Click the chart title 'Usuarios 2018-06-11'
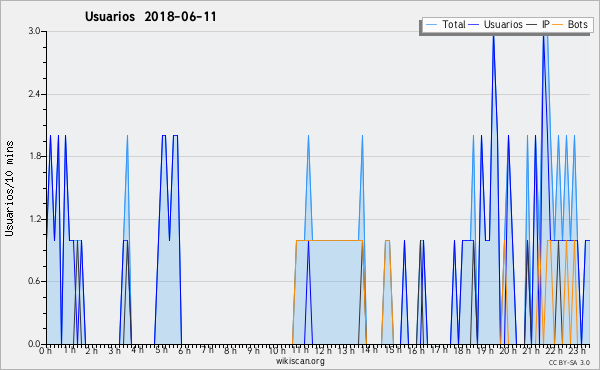 click(x=150, y=17)
